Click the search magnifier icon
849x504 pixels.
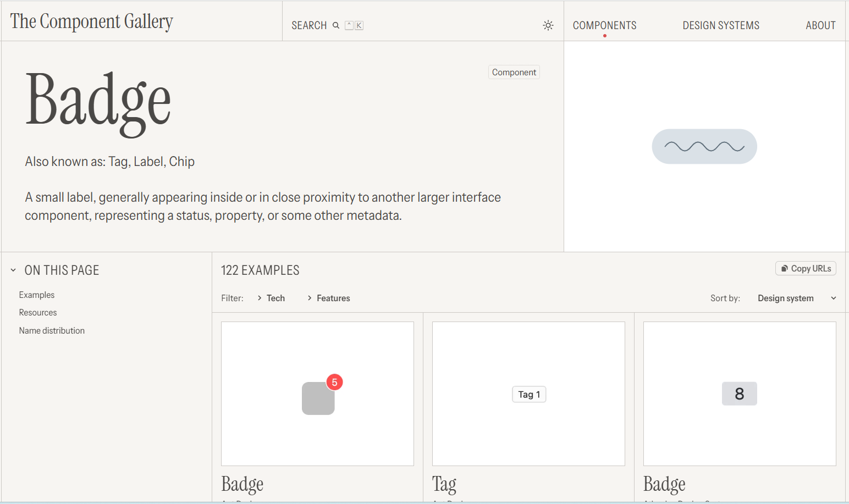pos(336,25)
